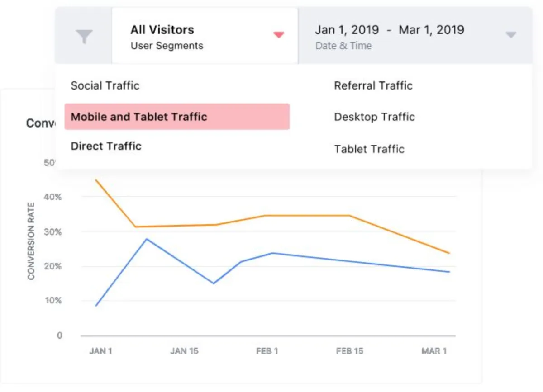Click the Date & Time label

click(343, 46)
